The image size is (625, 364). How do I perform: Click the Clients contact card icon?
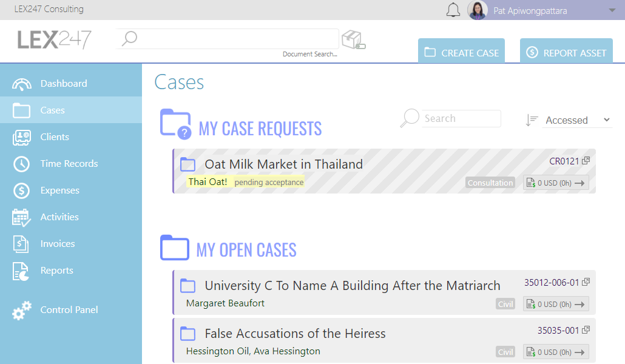coord(21,137)
